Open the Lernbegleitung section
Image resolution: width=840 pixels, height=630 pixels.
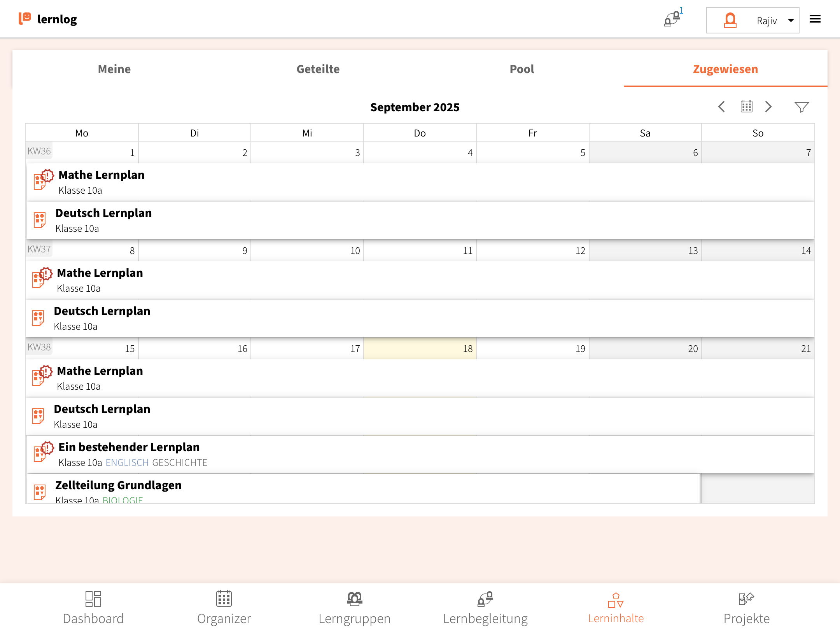(485, 607)
